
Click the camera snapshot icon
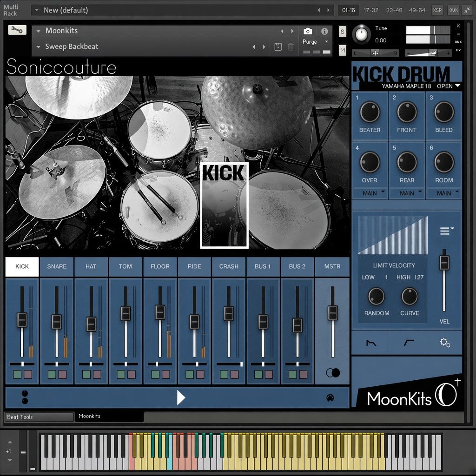[x=308, y=31]
